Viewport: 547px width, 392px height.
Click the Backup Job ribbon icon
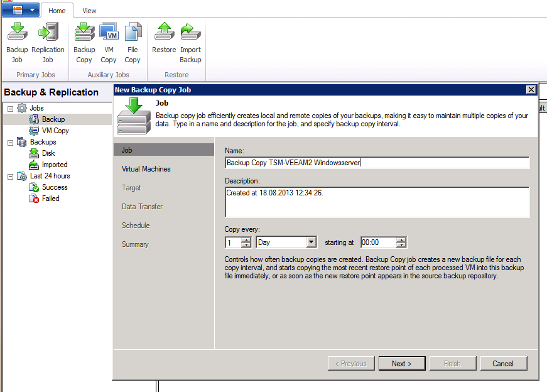click(17, 31)
